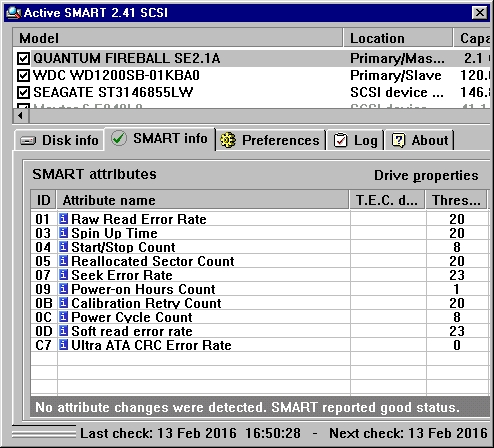494x448 pixels.
Task: Sort by Attribute name column header
Action: tap(203, 200)
